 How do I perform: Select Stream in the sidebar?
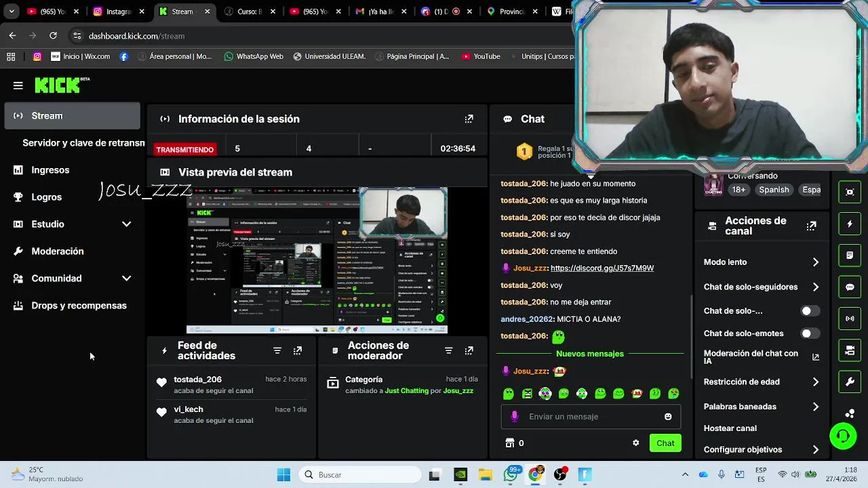tap(72, 116)
